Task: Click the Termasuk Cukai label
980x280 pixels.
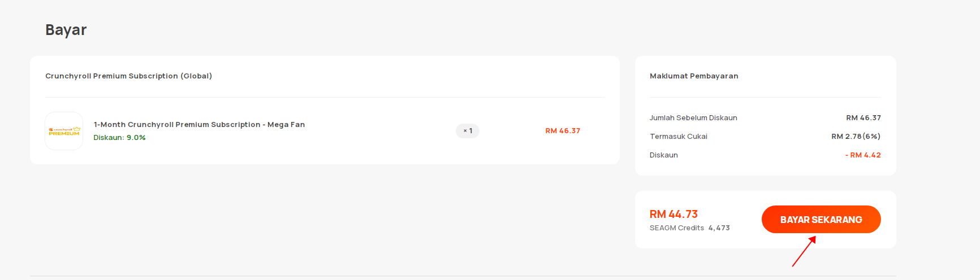Action: point(679,137)
